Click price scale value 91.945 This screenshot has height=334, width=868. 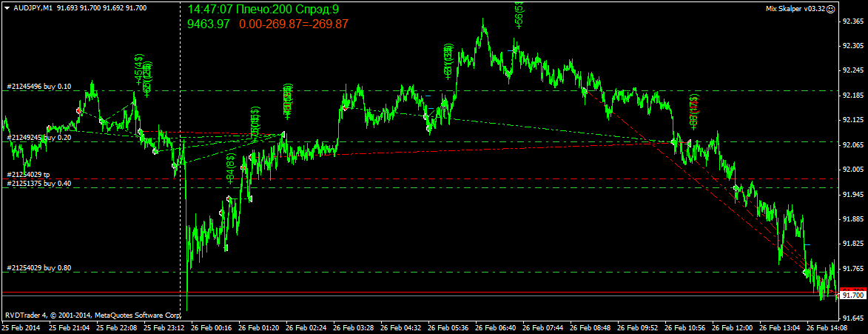[852, 195]
